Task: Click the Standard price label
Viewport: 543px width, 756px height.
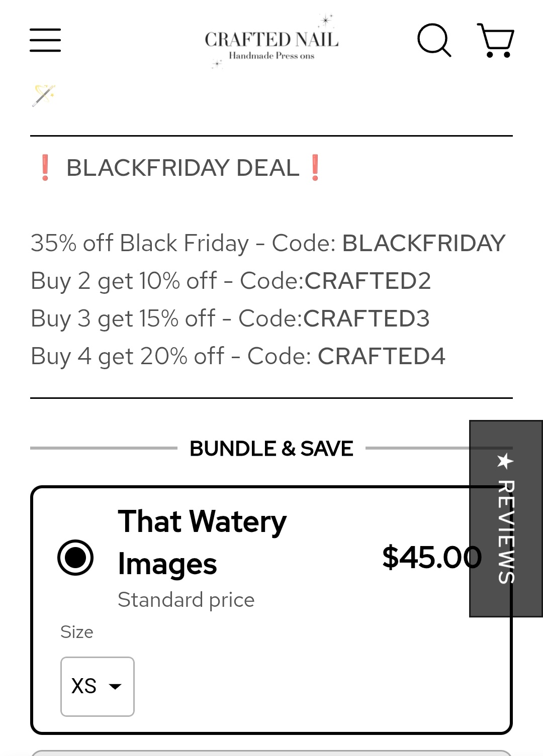Action: (x=186, y=600)
